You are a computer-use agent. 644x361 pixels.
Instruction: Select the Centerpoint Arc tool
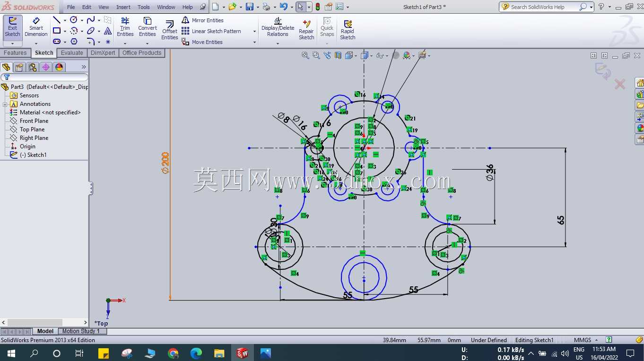pos(74,31)
